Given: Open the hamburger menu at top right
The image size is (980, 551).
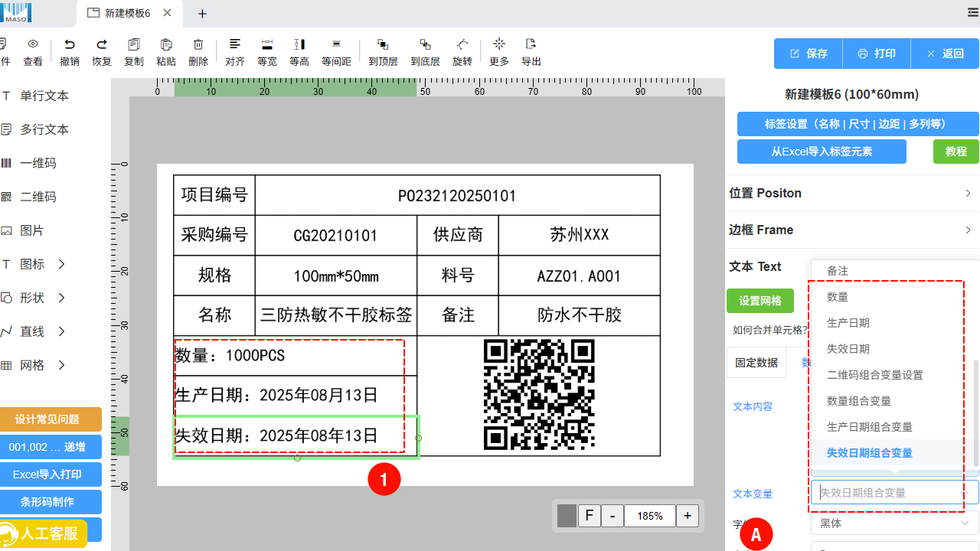Looking at the screenshot, I should pyautogui.click(x=973, y=13).
